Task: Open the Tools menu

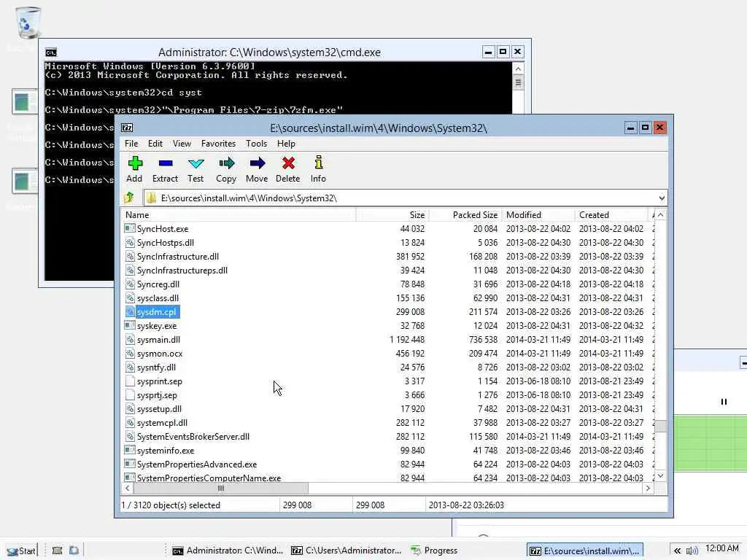Action: [256, 144]
